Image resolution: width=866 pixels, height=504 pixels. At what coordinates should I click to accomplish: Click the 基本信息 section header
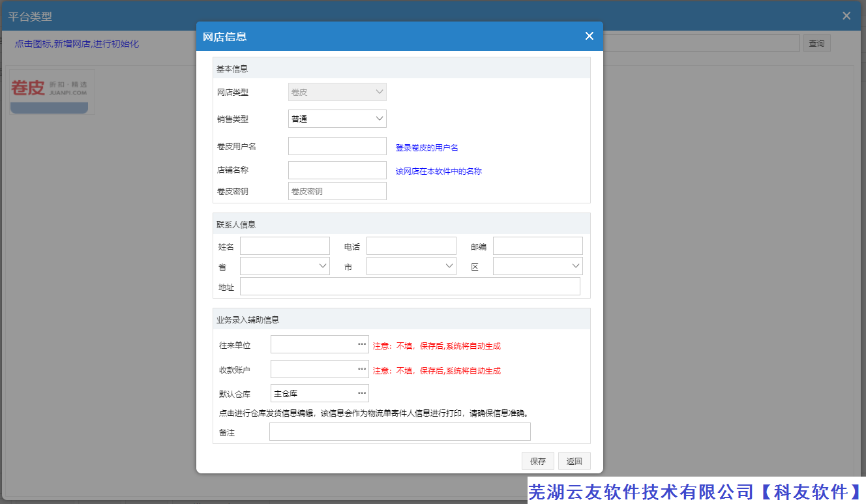coord(402,68)
